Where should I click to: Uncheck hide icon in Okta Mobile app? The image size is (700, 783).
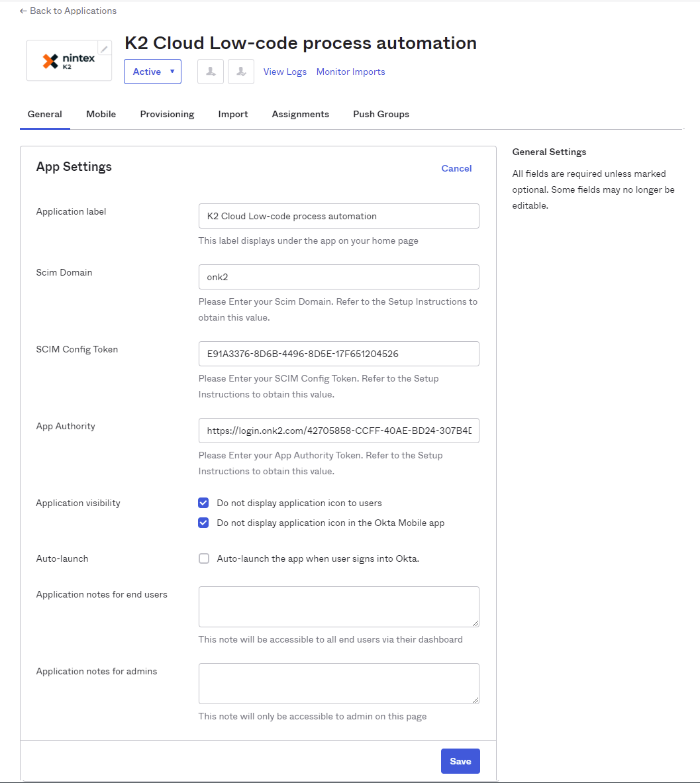point(204,523)
